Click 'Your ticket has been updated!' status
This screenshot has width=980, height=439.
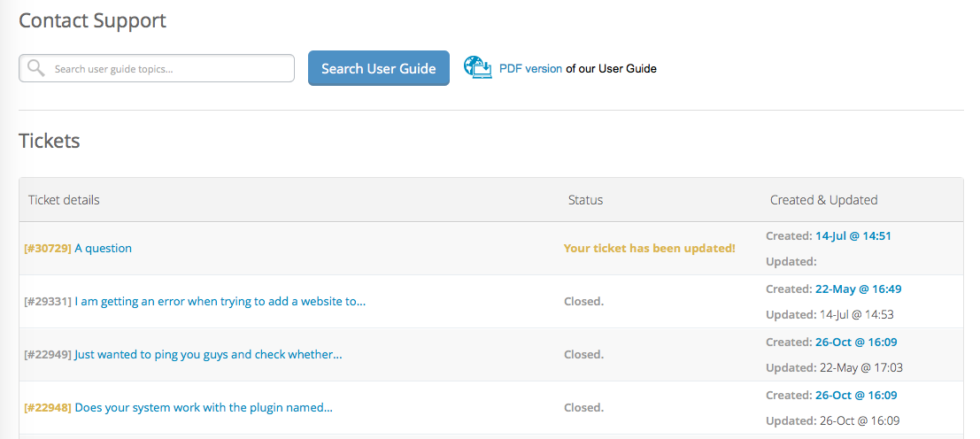(x=649, y=249)
